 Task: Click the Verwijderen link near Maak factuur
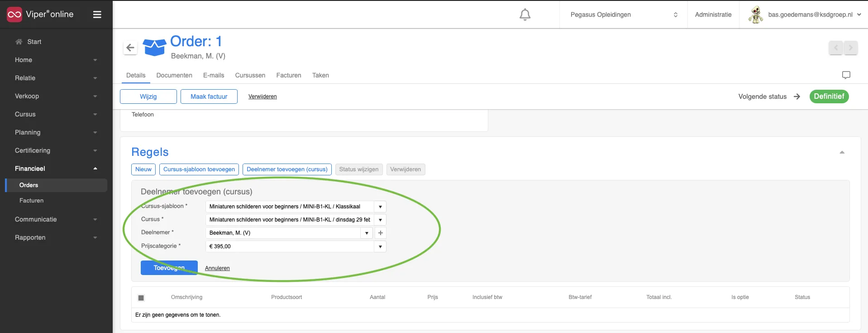262,97
